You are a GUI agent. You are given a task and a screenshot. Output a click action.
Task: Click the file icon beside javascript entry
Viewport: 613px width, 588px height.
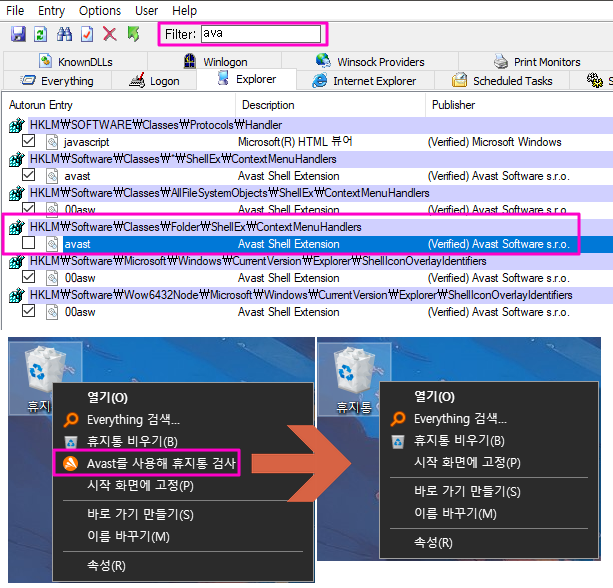52,142
